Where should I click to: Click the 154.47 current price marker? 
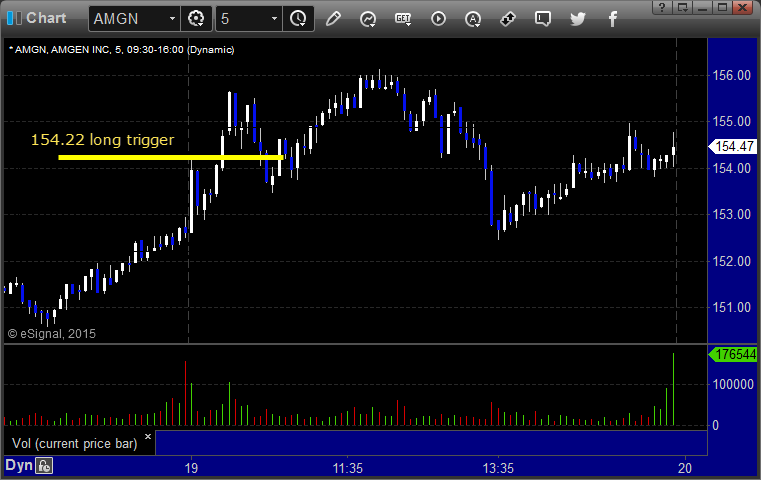[x=733, y=146]
